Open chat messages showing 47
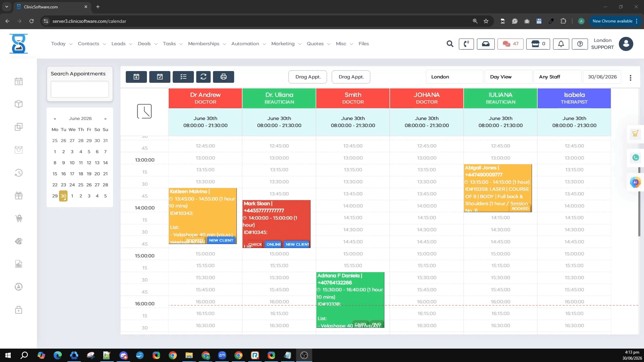 511,44
